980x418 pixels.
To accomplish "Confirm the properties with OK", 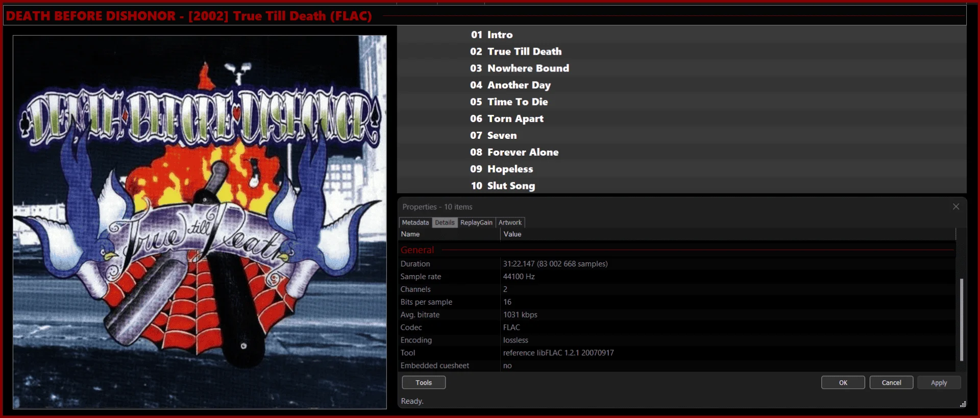I will click(843, 382).
